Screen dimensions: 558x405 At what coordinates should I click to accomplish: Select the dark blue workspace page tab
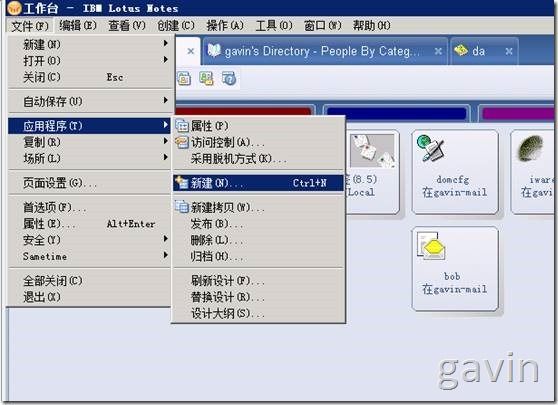point(396,113)
